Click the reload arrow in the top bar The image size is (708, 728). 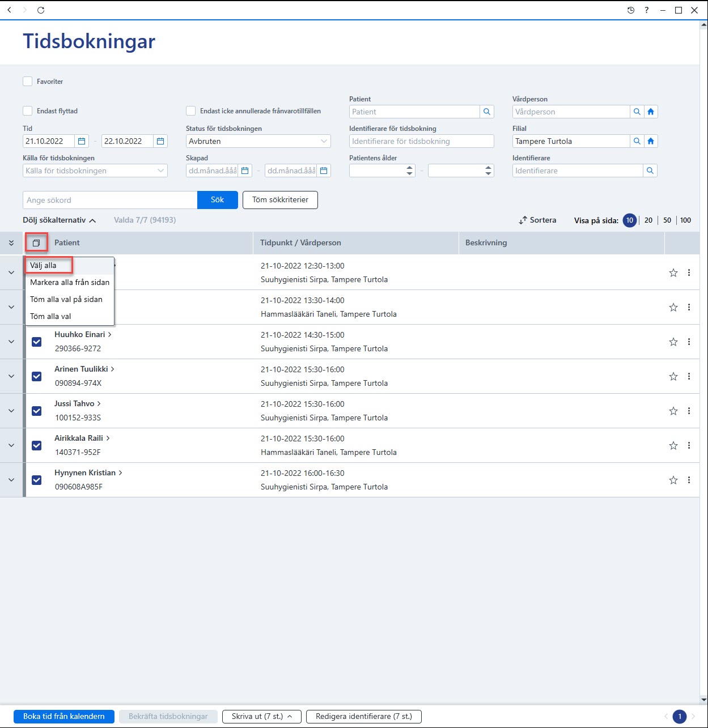pyautogui.click(x=41, y=10)
